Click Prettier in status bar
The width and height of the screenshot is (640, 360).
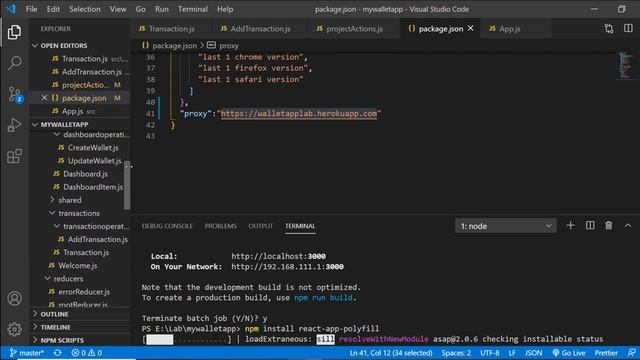point(606,353)
